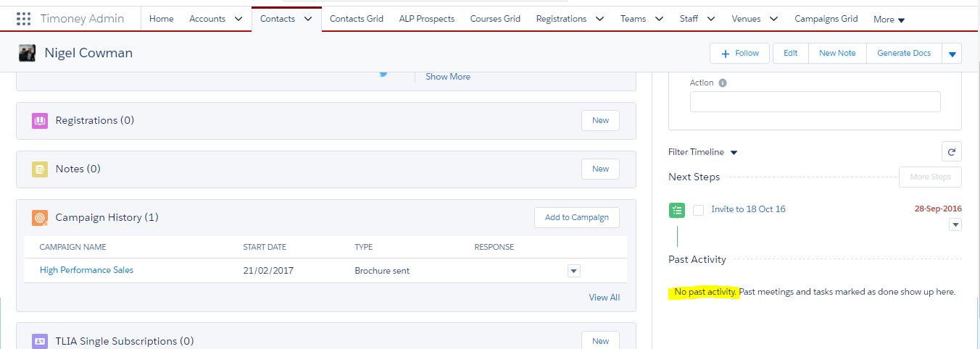Click the TLIA Single Subscriptions icon
This screenshot has height=349, width=980.
(40, 341)
